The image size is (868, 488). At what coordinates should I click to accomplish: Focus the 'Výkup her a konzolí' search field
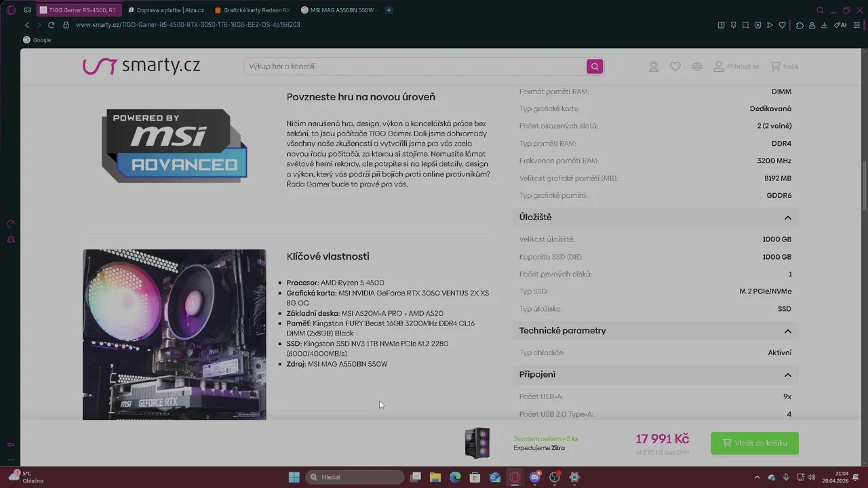point(414,66)
